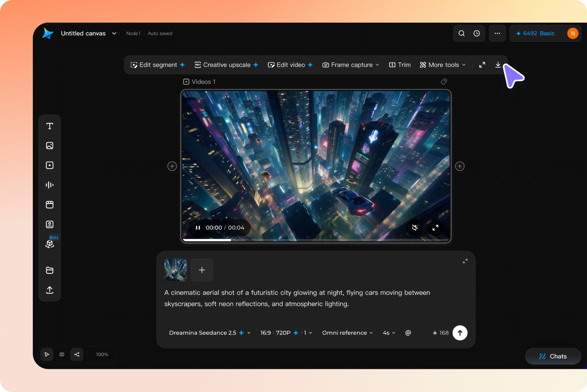This screenshot has width=587, height=392.
Task: Click the @ mention icon in prompt bar
Action: click(x=408, y=333)
